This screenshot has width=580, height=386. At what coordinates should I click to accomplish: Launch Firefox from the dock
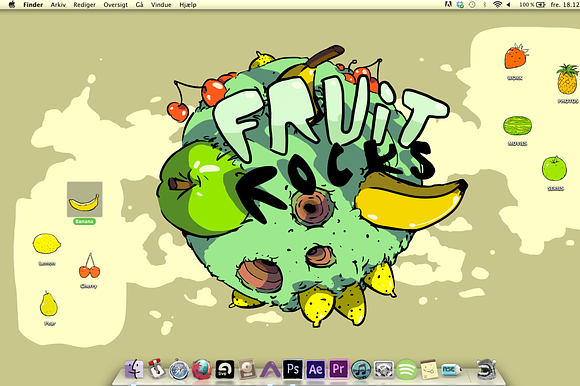[x=202, y=369]
